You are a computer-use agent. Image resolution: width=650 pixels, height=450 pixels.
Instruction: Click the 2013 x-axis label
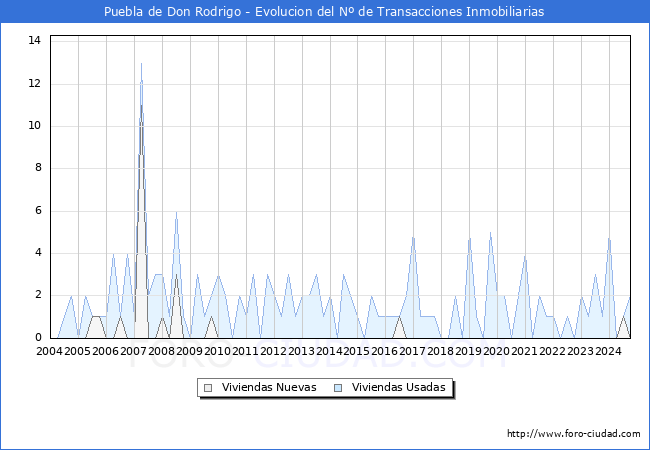click(301, 351)
